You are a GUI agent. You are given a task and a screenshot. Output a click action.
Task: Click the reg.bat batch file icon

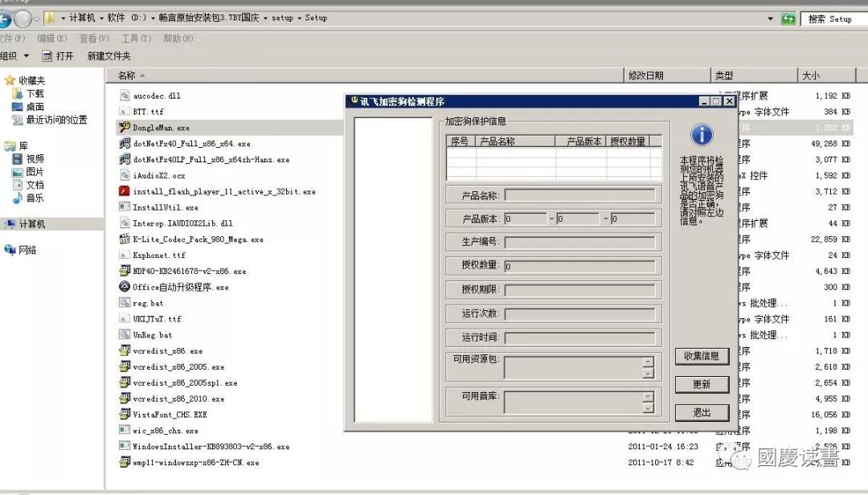coord(125,303)
